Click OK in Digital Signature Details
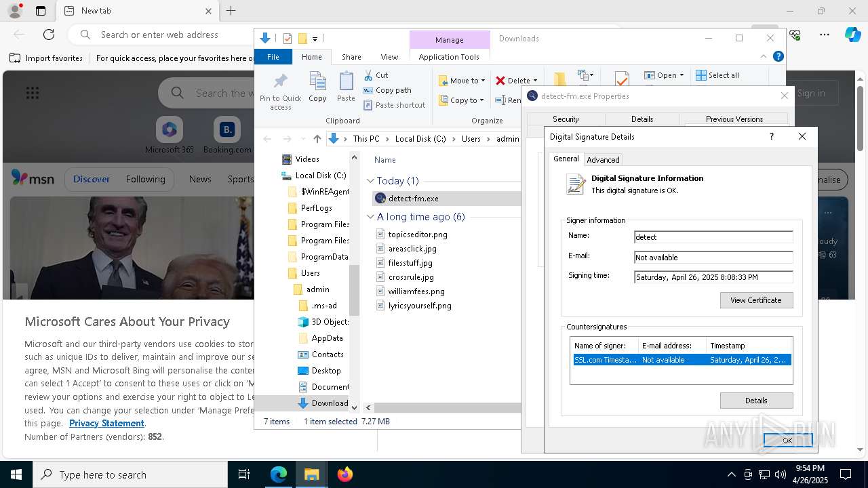Image resolution: width=868 pixels, height=488 pixels. click(x=787, y=441)
